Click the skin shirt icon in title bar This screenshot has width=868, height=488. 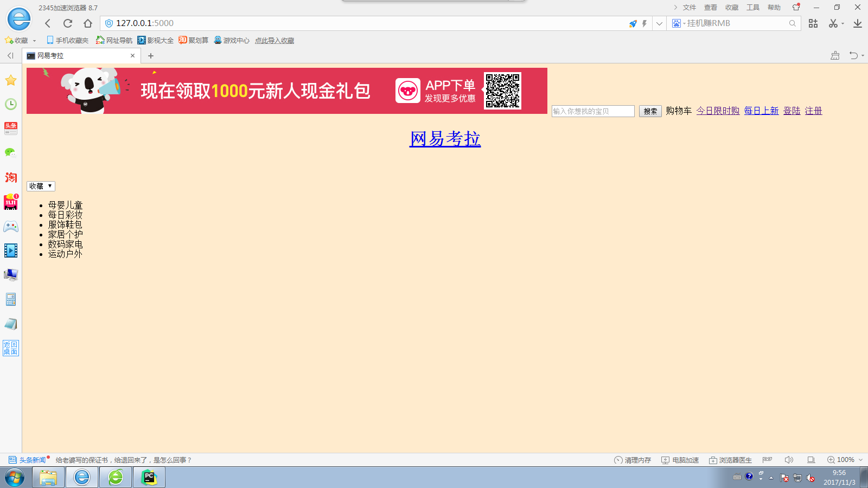click(796, 7)
